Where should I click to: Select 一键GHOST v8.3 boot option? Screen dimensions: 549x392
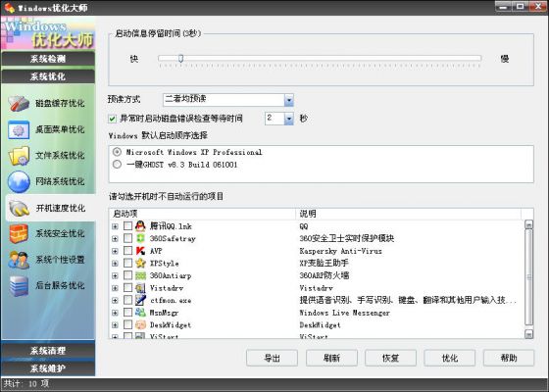point(117,165)
